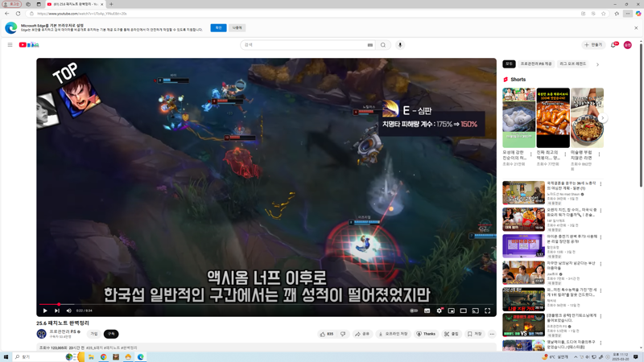Select the '프로관전러 PS 제공' filter chip
The width and height of the screenshot is (644, 362).
[x=536, y=64]
